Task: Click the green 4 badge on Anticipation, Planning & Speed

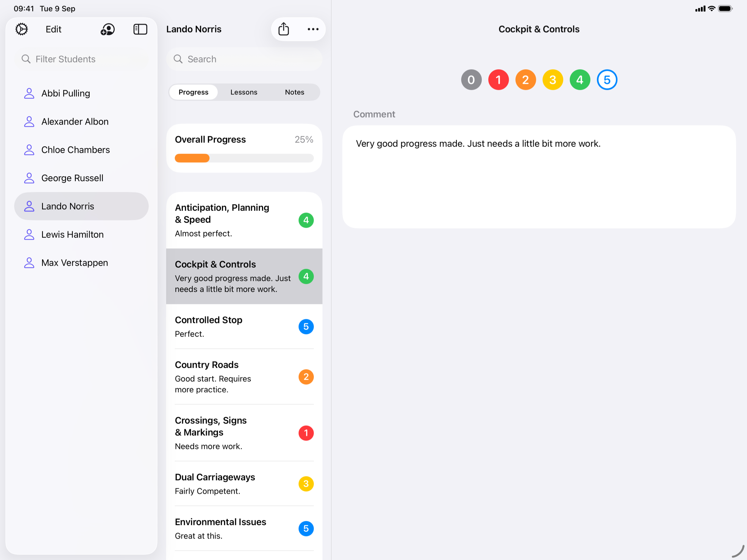Action: [x=306, y=220]
